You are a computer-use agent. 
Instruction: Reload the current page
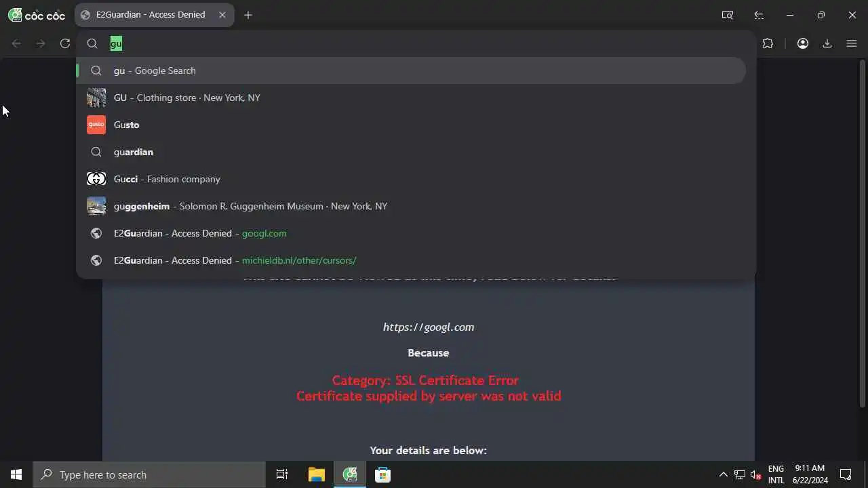(65, 43)
